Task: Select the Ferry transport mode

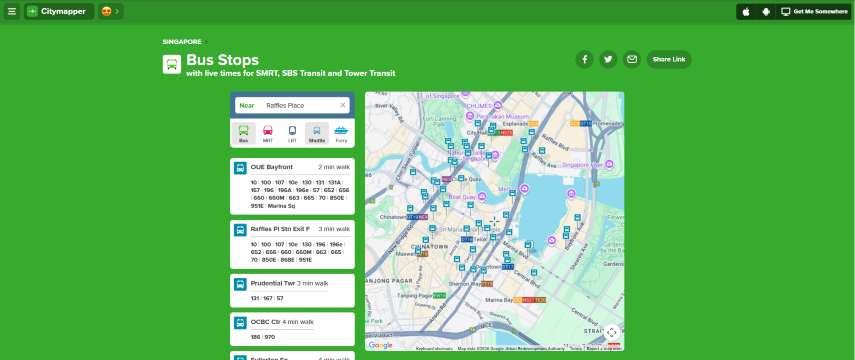Action: pyautogui.click(x=341, y=133)
